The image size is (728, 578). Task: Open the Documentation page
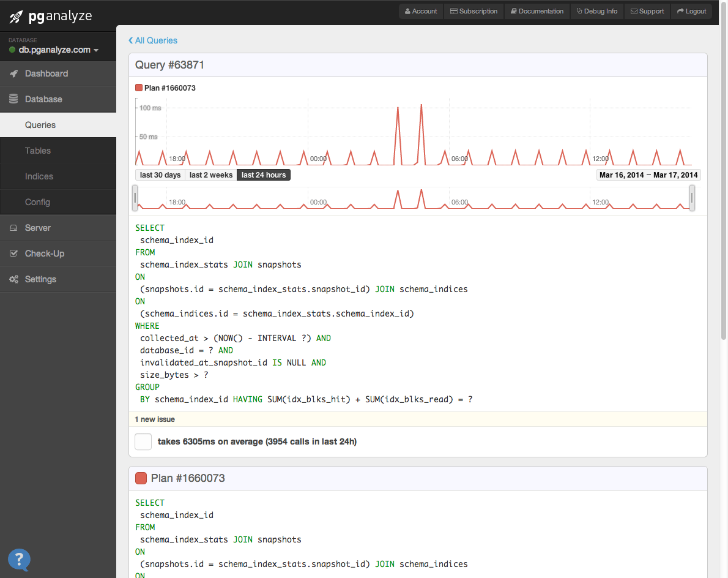pyautogui.click(x=537, y=11)
